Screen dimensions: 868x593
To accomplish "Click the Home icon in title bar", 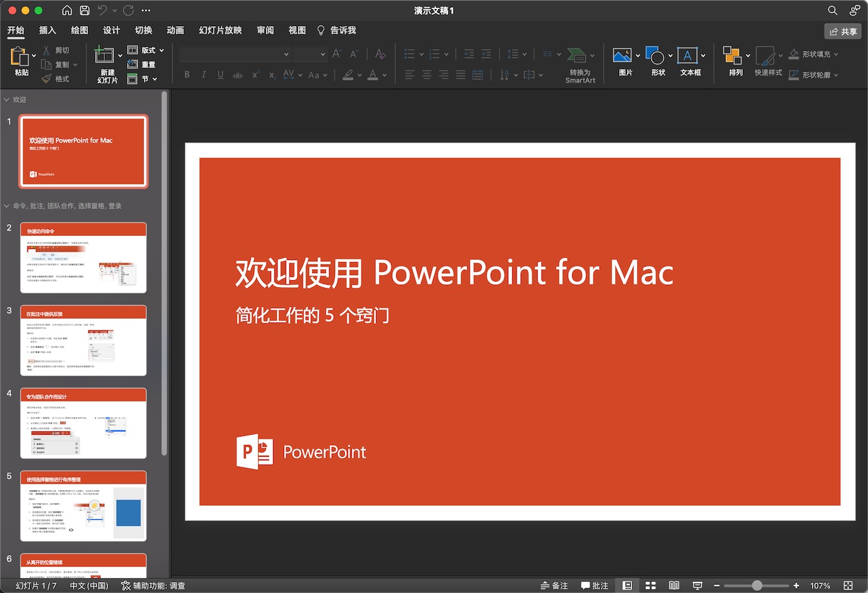I will click(x=67, y=10).
